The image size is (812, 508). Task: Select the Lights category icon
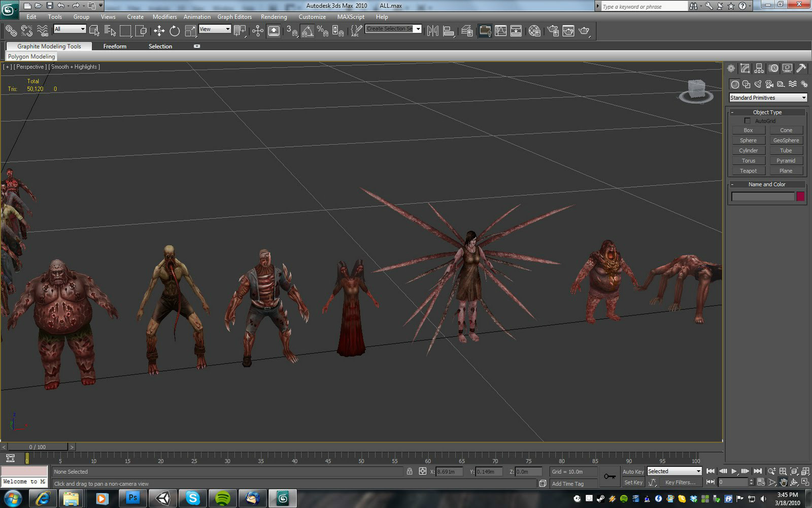click(x=758, y=84)
